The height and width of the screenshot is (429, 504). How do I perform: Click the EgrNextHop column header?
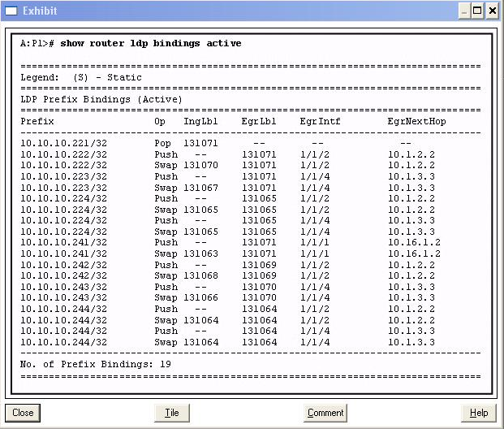416,121
